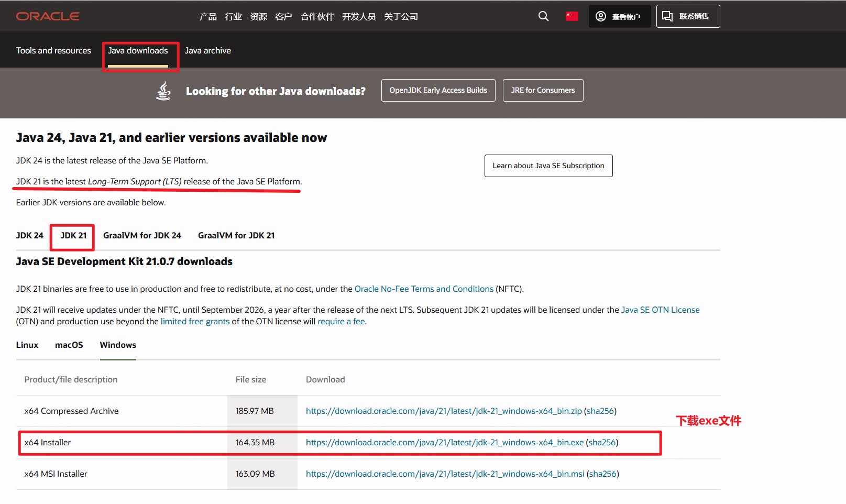Open sha256 link for msi installer
846x504 pixels.
603,474
